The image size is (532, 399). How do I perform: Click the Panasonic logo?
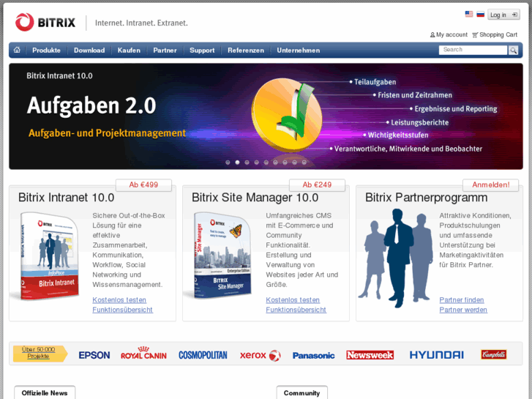pyautogui.click(x=313, y=356)
